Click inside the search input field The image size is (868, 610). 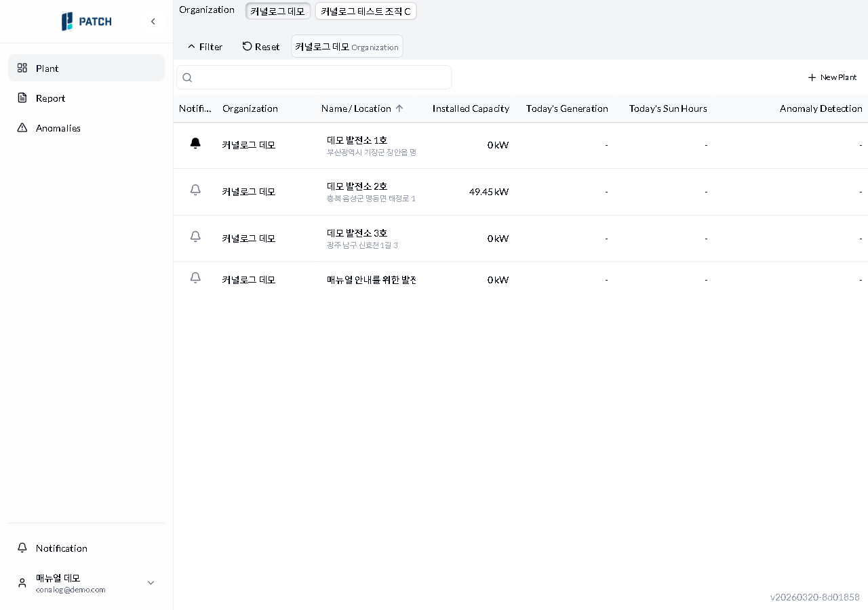[314, 77]
